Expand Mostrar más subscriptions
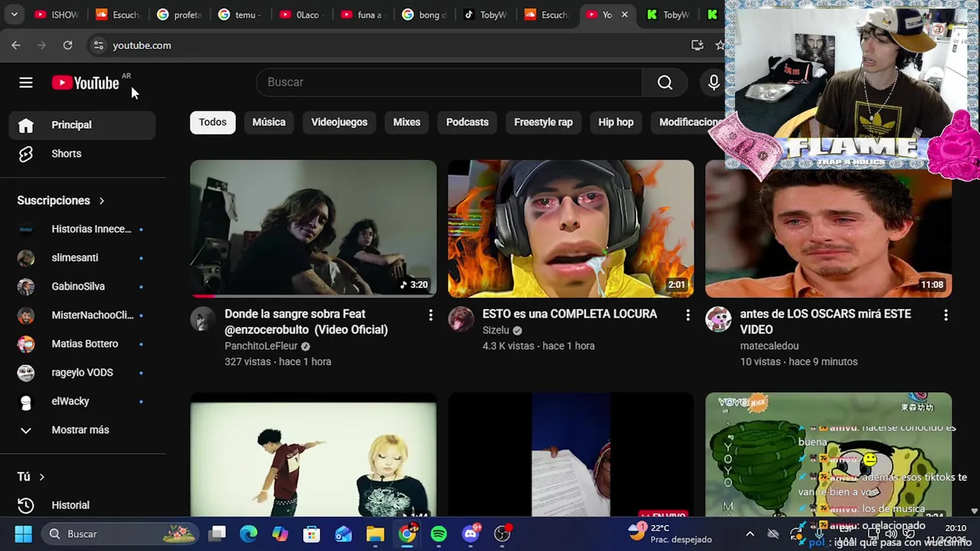The image size is (980, 551). point(82,430)
